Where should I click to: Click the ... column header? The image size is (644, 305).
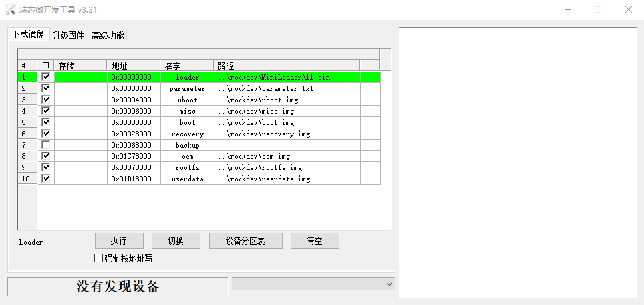point(370,66)
